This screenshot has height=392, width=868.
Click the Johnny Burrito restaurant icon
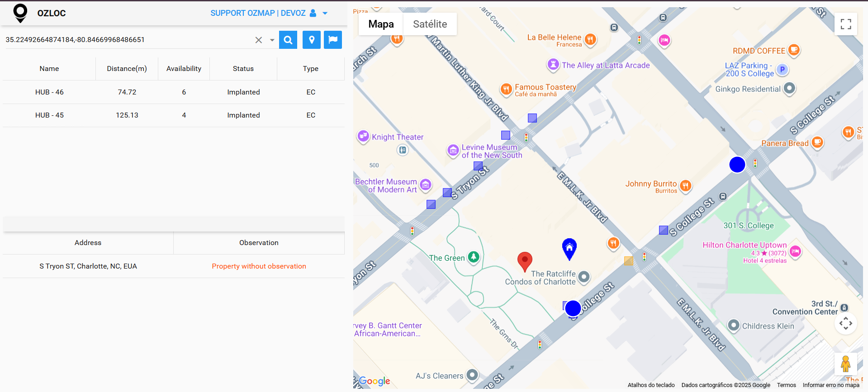coord(686,185)
